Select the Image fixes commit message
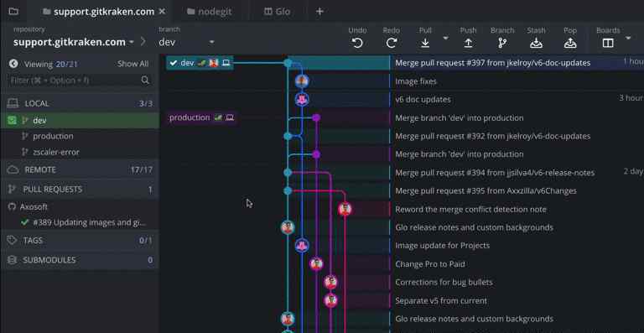This screenshot has height=333, width=644. click(x=416, y=81)
